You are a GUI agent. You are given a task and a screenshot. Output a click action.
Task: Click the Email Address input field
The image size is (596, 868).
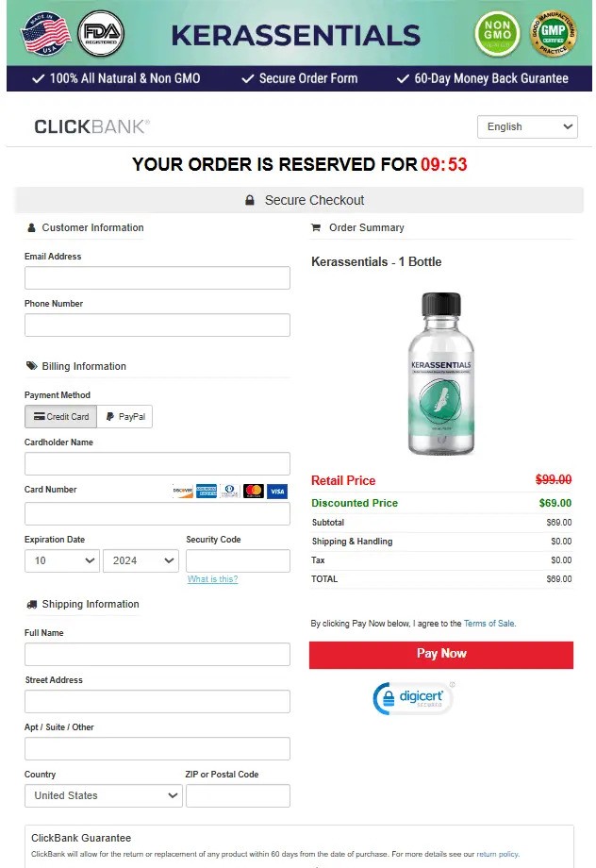click(157, 278)
